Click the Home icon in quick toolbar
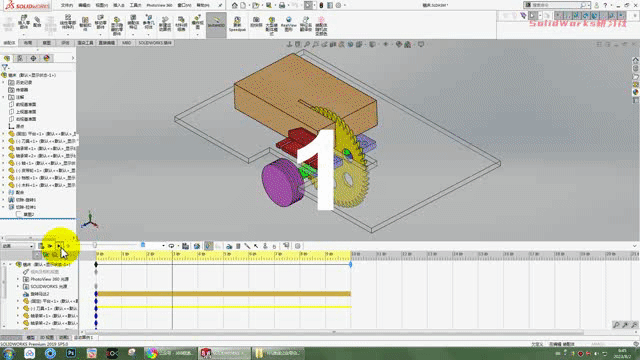This screenshot has width=640, height=360. (x=235, y=5)
